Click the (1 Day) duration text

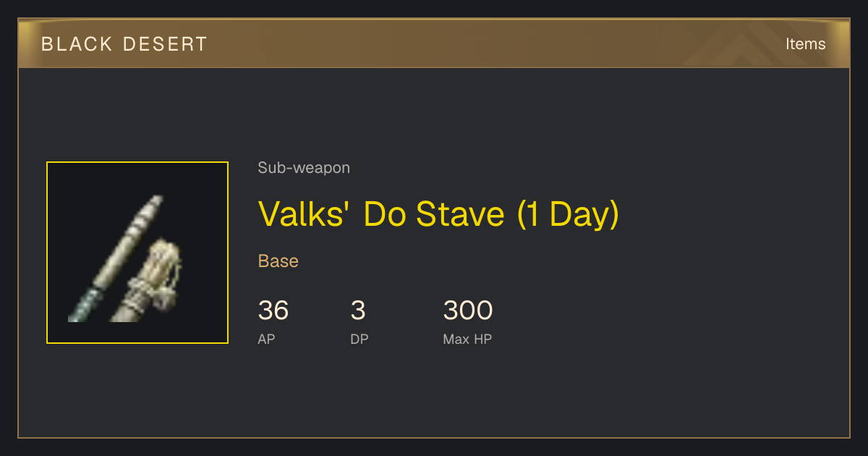568,214
